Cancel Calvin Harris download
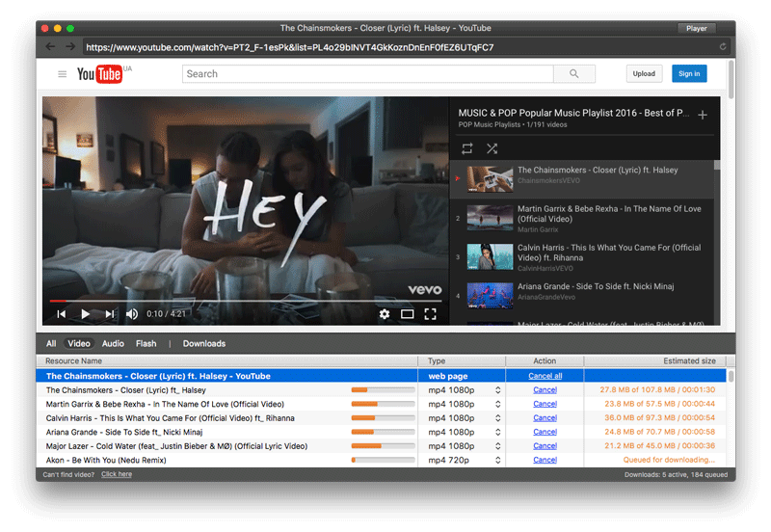The width and height of the screenshot is (771, 532). coord(545,418)
